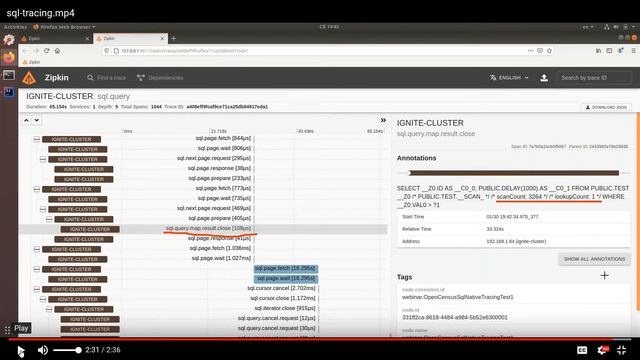Open Terminal from Ubuntu dock
Screen dimensions: 640x360
[x=9, y=75]
